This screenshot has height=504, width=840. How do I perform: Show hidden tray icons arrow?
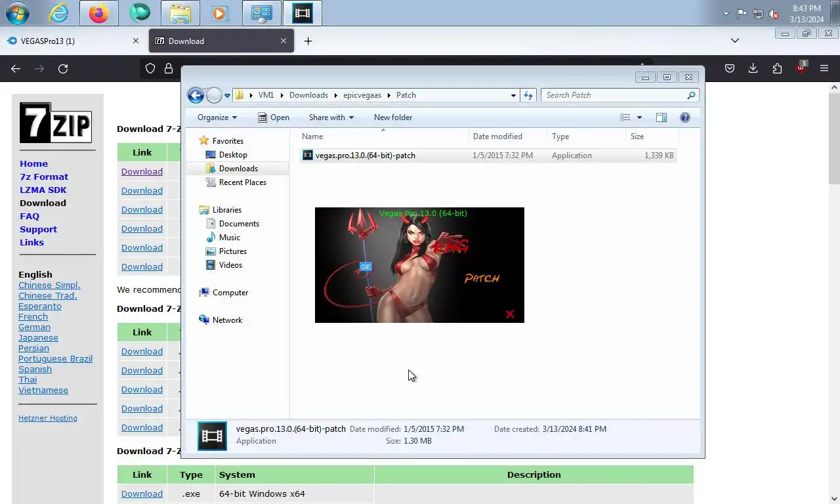tap(726, 13)
